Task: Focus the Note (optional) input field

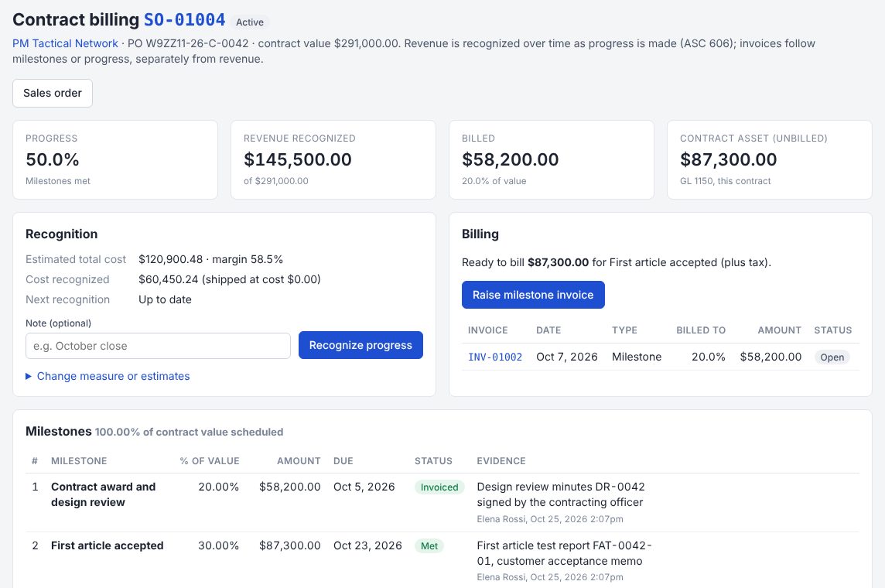Action: click(x=158, y=346)
